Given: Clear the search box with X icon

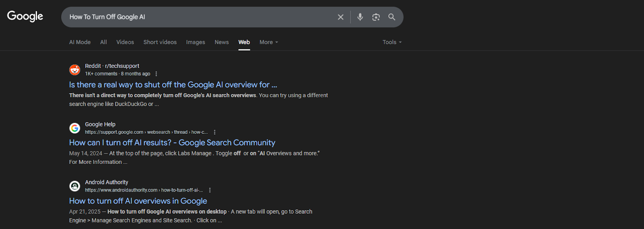Looking at the screenshot, I should tap(341, 17).
